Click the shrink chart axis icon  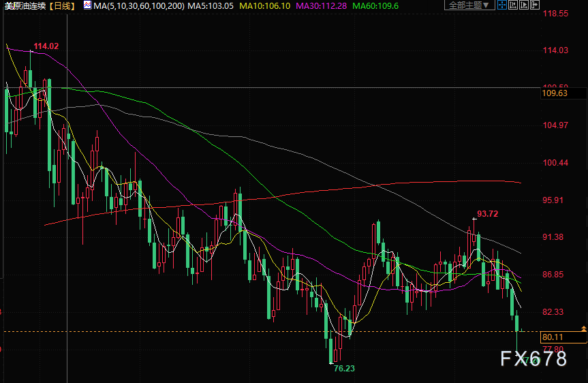point(513,5)
